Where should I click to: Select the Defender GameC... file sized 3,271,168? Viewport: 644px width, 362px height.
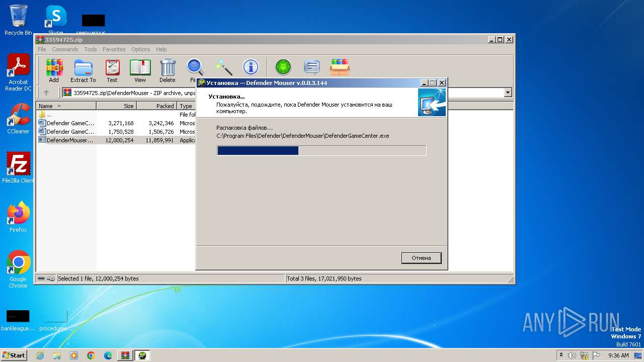[116, 123]
